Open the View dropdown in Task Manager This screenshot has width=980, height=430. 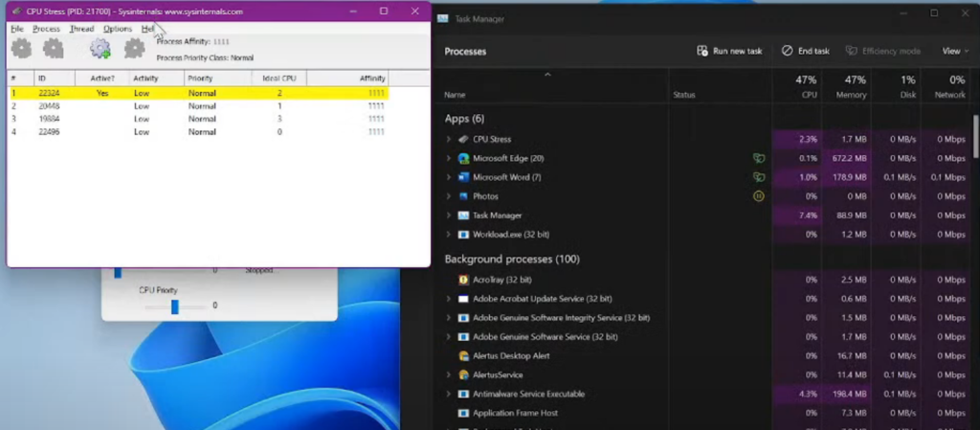click(x=955, y=52)
